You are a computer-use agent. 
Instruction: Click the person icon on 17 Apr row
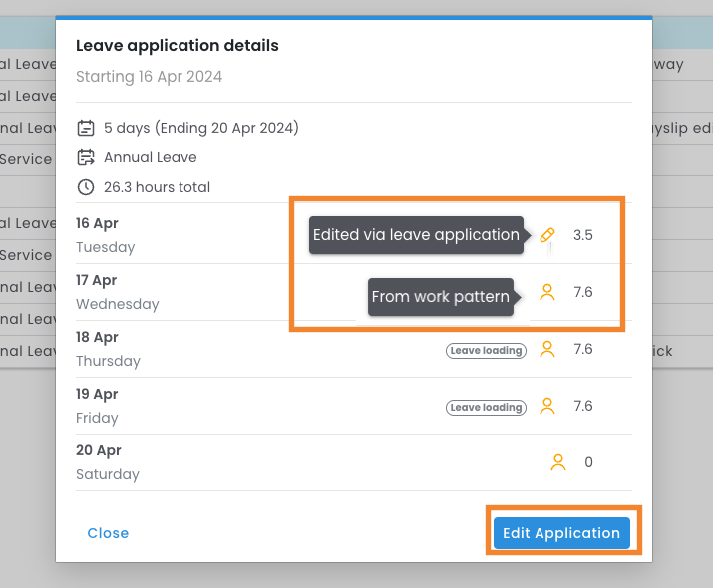tap(546, 292)
